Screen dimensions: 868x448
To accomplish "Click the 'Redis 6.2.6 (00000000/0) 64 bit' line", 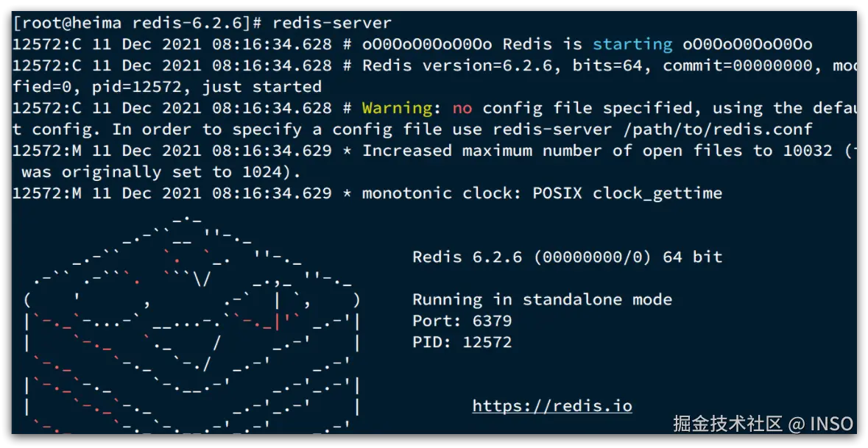I will coord(567,257).
